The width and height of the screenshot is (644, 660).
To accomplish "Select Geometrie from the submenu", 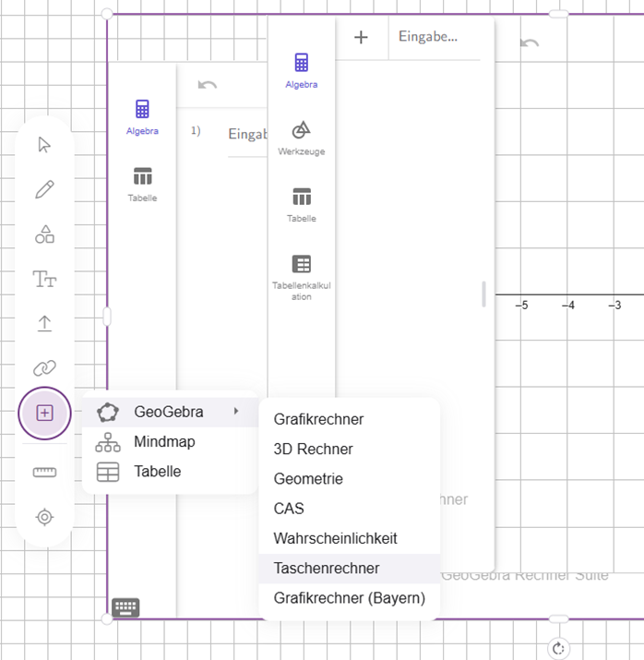I will pos(349,479).
